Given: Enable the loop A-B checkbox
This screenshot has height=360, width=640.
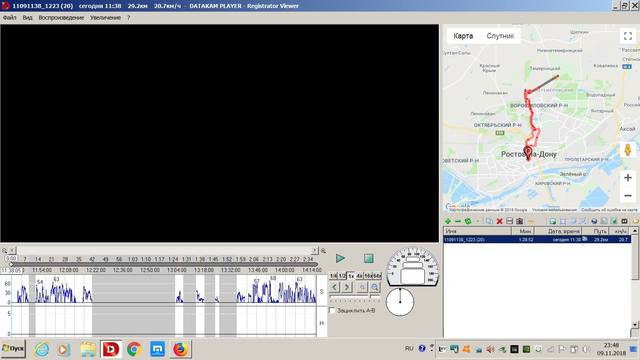Looking at the screenshot, I should (x=332, y=311).
